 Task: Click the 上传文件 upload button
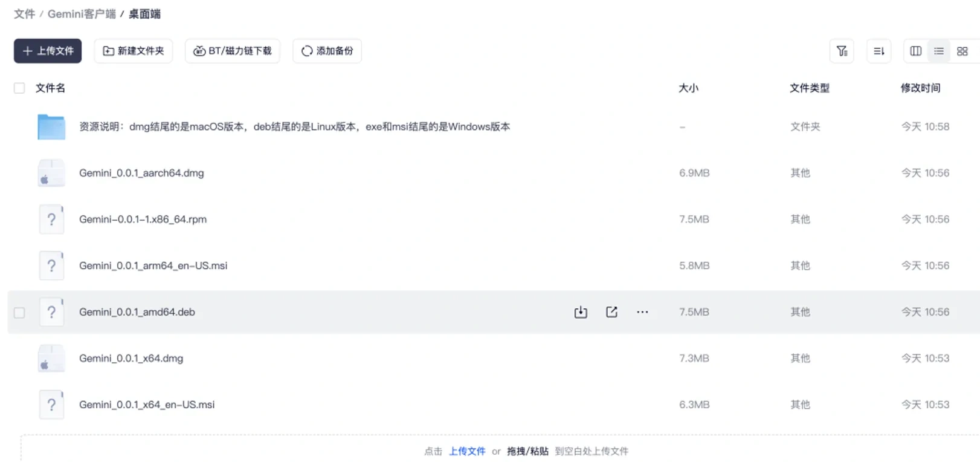[48, 51]
